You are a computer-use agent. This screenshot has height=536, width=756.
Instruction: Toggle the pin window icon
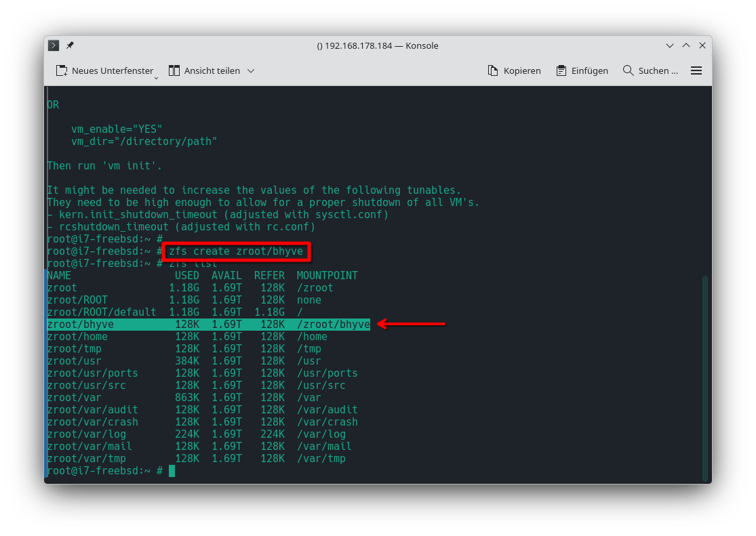[70, 45]
